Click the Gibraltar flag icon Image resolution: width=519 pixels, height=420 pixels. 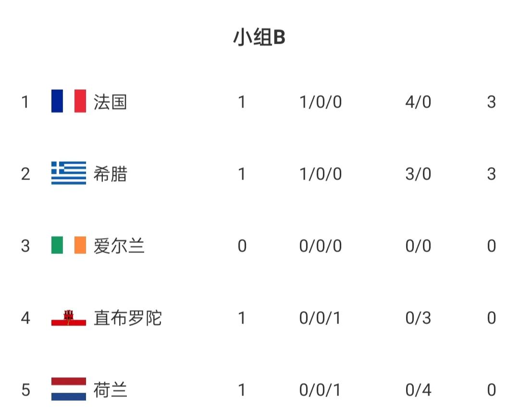69,317
